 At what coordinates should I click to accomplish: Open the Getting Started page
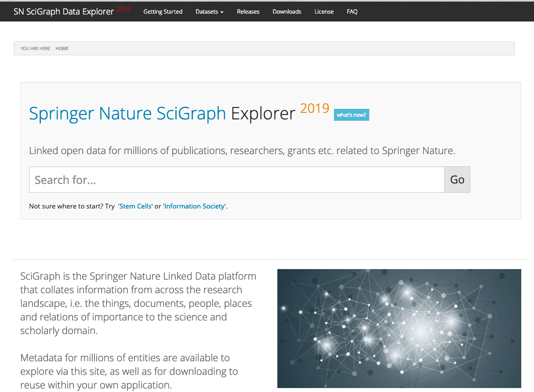click(x=163, y=12)
